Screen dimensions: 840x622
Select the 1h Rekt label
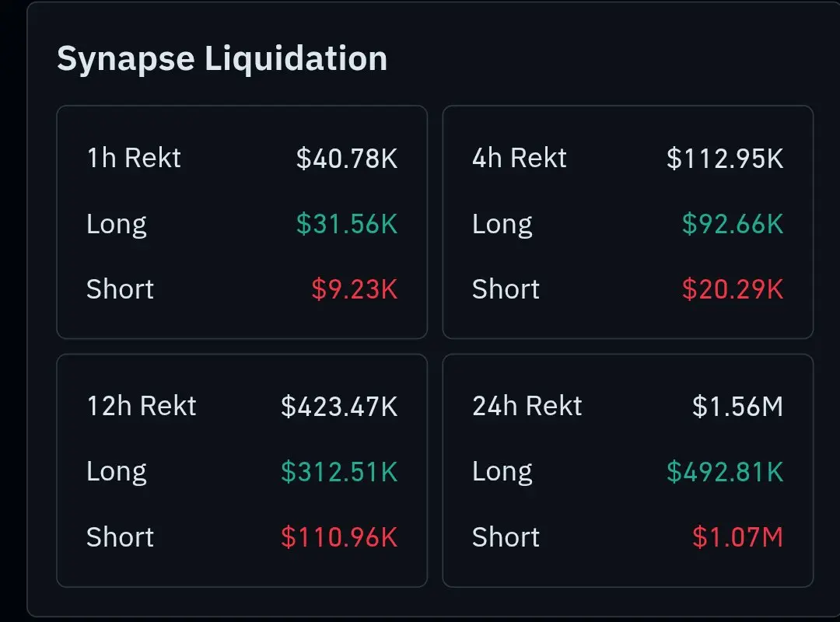coord(134,158)
